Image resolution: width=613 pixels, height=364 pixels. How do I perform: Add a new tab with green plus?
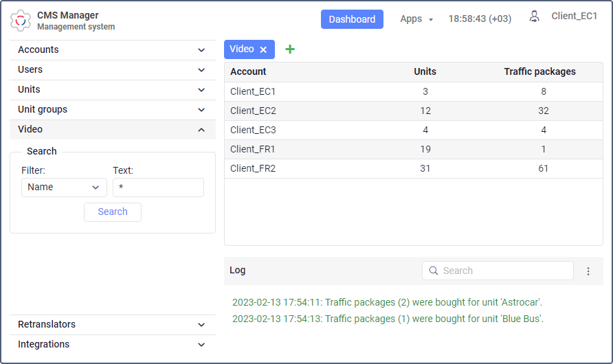(290, 49)
